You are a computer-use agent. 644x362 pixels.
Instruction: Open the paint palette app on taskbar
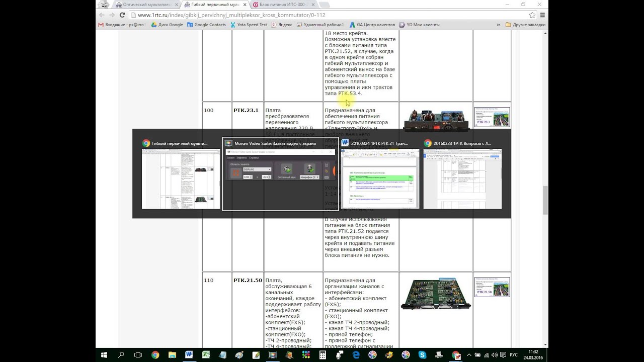(239, 355)
